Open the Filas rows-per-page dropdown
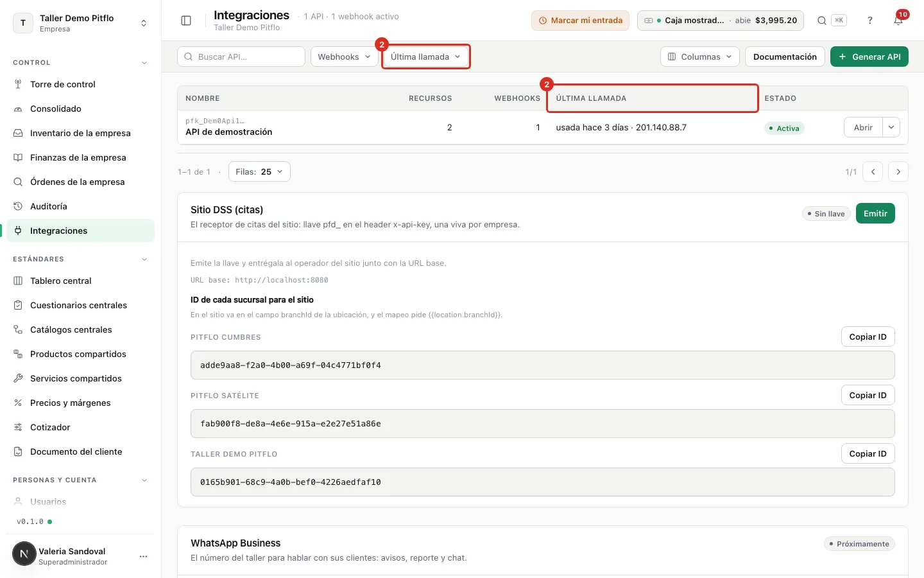 click(259, 171)
